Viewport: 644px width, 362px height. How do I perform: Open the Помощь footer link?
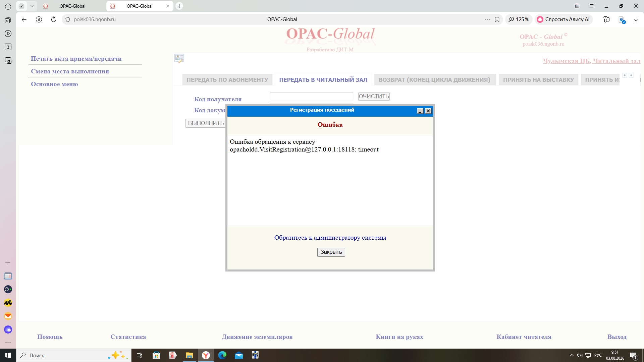pyautogui.click(x=50, y=337)
